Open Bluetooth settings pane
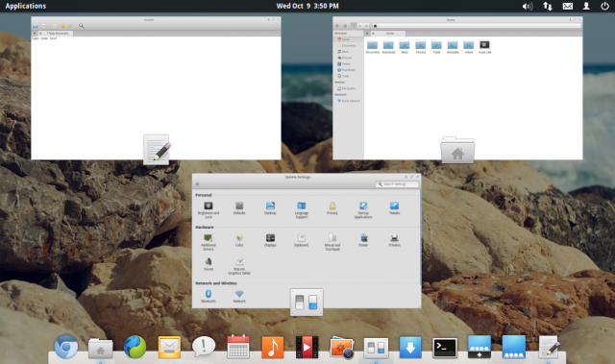Screen dimensions: 615x364 (209, 296)
